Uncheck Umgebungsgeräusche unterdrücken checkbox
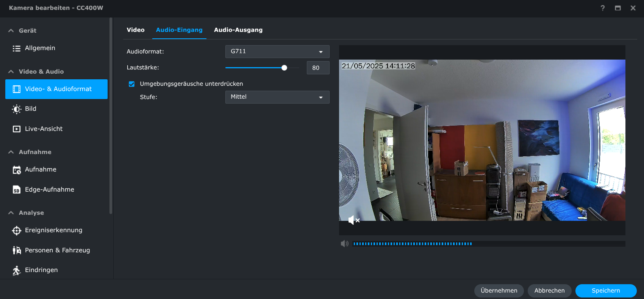The height and width of the screenshot is (299, 644). pos(131,84)
